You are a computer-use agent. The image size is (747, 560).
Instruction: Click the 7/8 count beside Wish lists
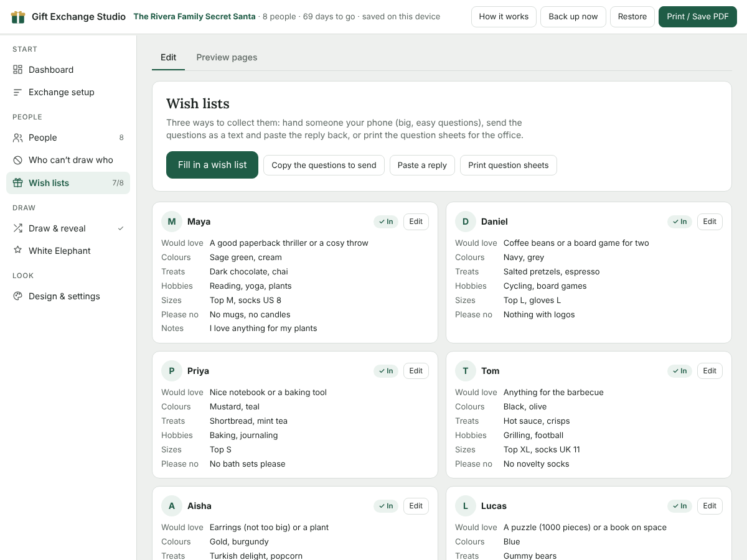point(118,183)
